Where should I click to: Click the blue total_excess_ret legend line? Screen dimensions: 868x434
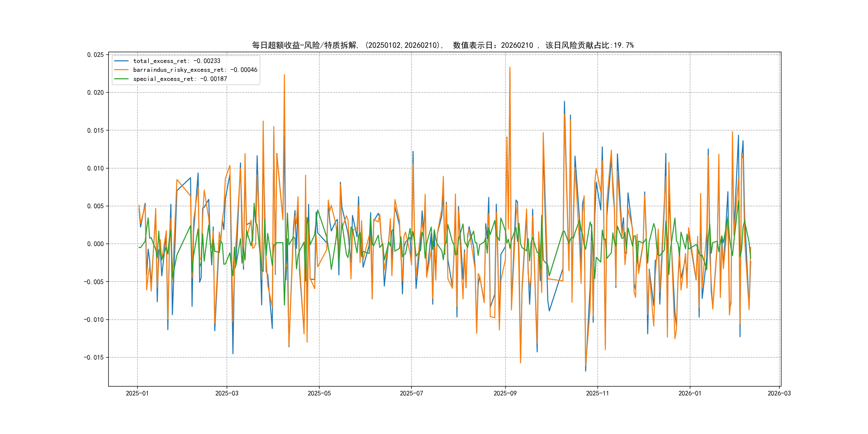(121, 61)
